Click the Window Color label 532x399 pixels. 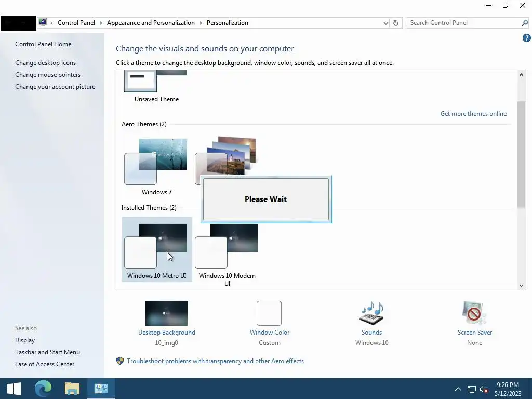coord(270,332)
